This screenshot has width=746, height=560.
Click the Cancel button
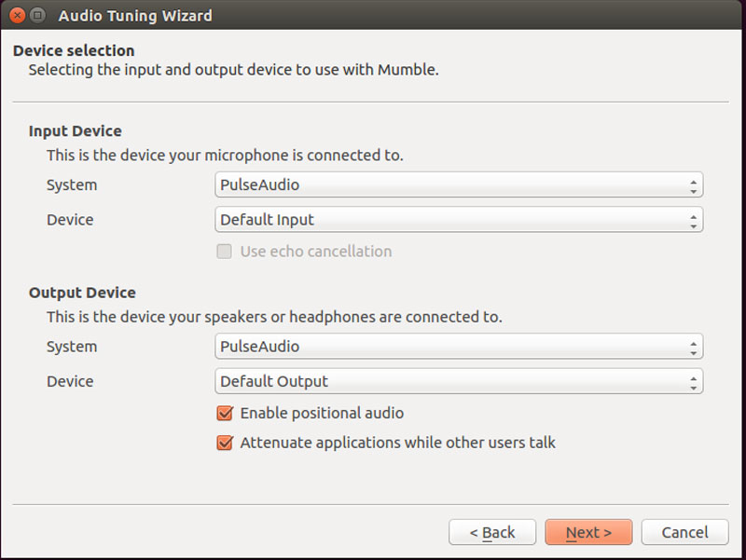[x=684, y=532]
